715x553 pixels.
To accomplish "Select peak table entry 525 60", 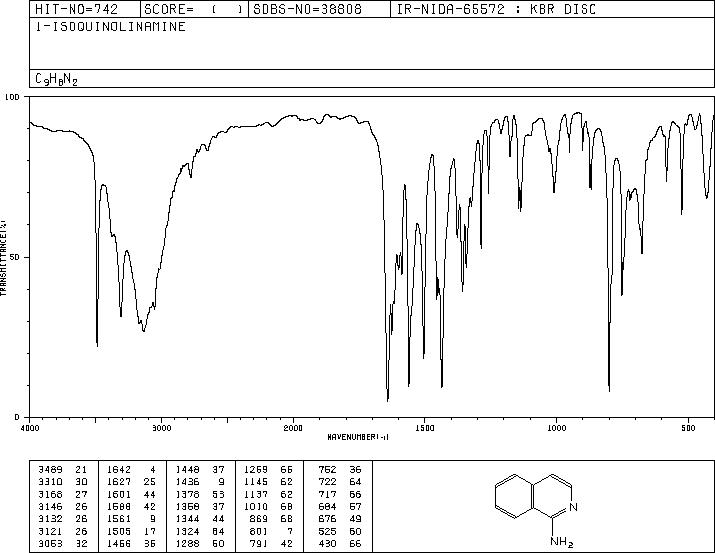I will click(340, 531).
